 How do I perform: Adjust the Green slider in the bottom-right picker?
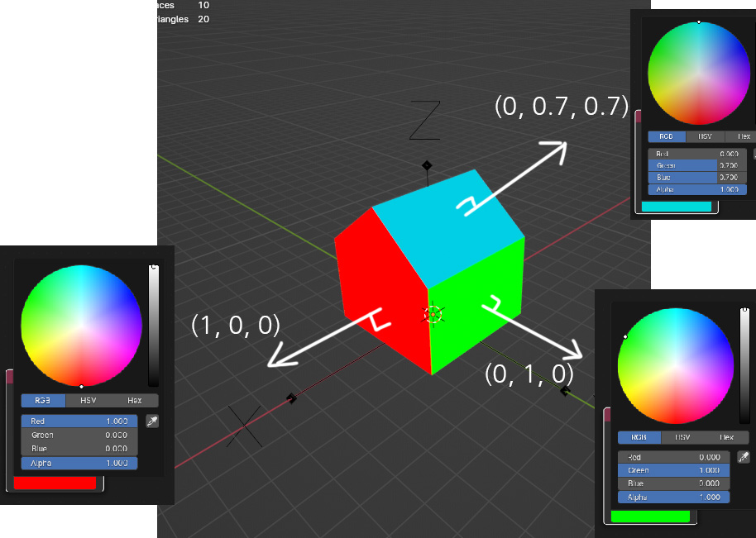point(672,470)
